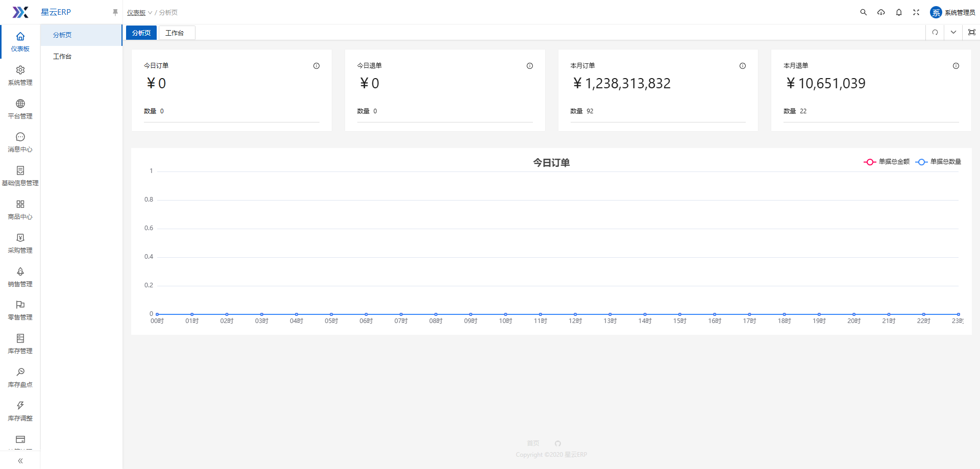Open 基础信息管理 in the sidebar
The width and height of the screenshot is (980, 469).
20,176
